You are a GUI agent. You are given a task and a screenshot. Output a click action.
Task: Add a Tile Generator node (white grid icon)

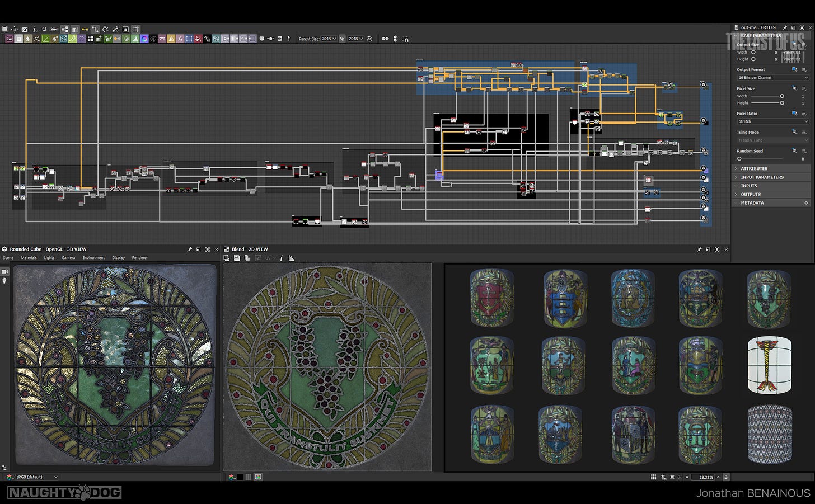coord(91,39)
